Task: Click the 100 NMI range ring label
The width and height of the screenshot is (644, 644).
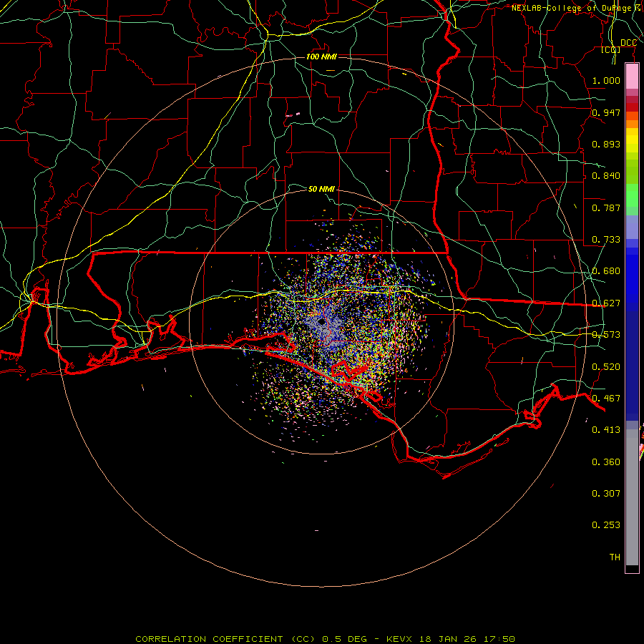Action: click(321, 57)
